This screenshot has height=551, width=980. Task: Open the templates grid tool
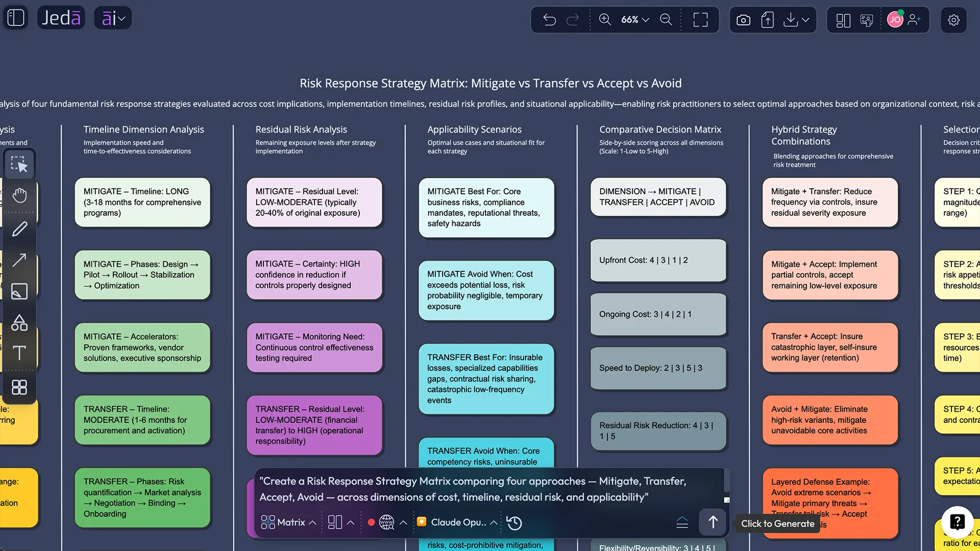(x=19, y=387)
